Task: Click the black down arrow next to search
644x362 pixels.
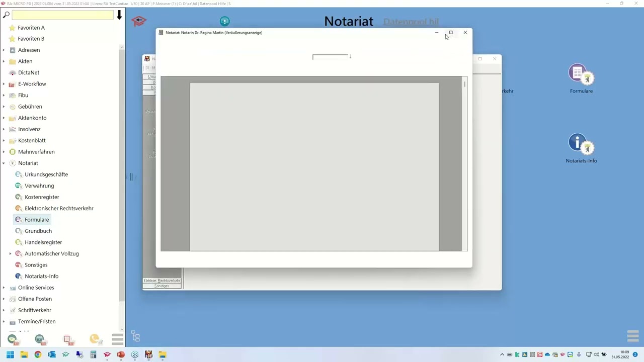Action: coord(119,15)
